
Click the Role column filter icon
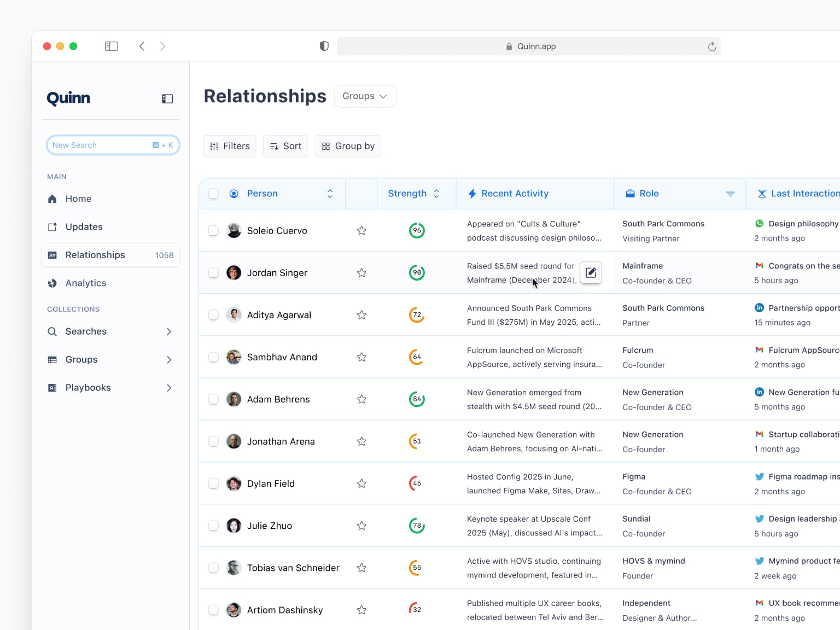(x=730, y=194)
